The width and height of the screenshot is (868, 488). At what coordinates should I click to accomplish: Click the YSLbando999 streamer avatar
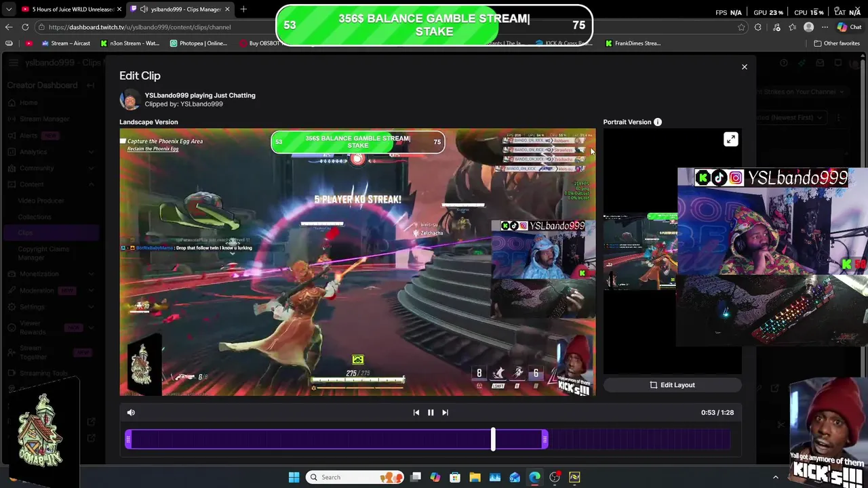point(130,100)
